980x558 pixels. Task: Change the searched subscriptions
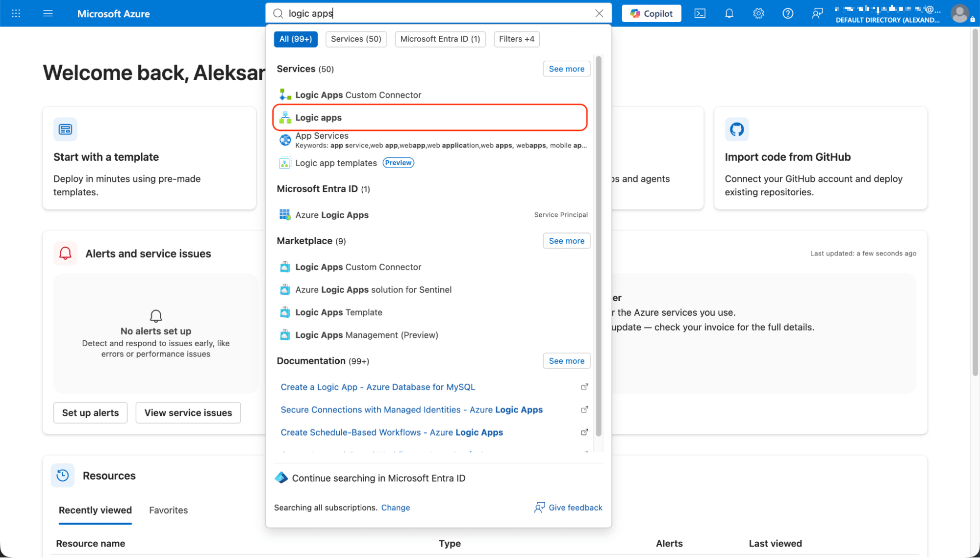(395, 507)
